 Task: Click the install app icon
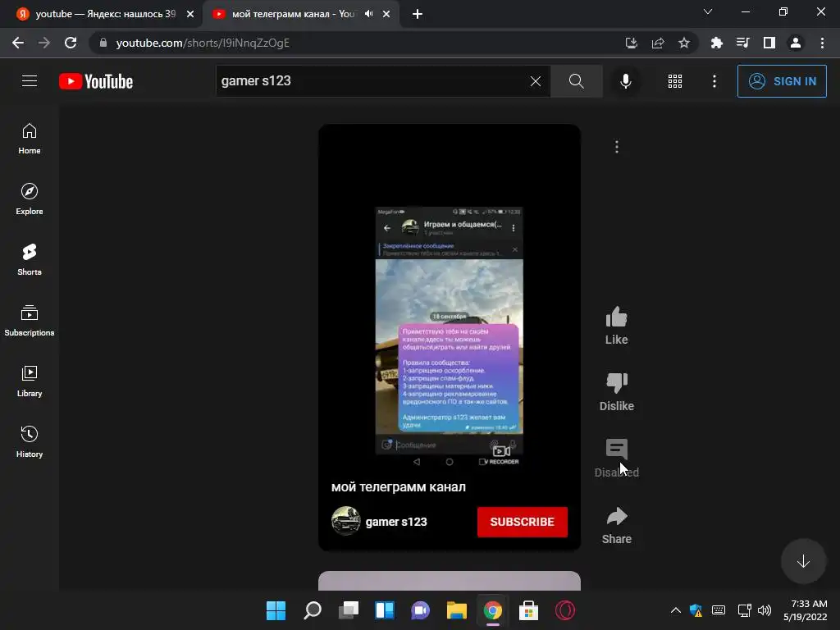pyautogui.click(x=632, y=43)
